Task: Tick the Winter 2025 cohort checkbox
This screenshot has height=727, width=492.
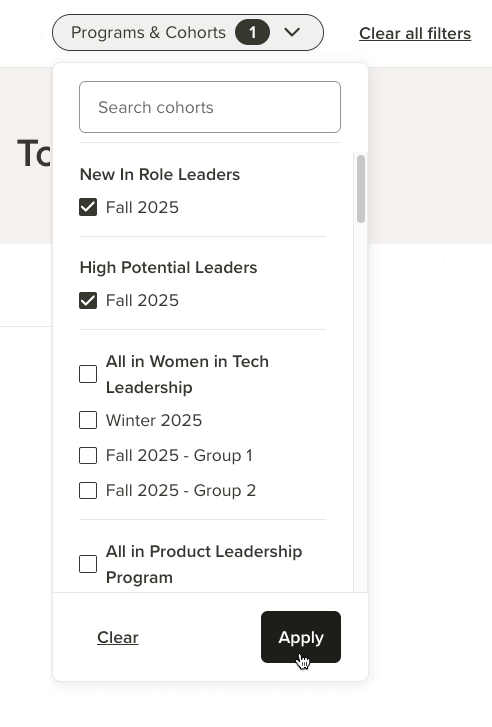Action: coord(88,420)
